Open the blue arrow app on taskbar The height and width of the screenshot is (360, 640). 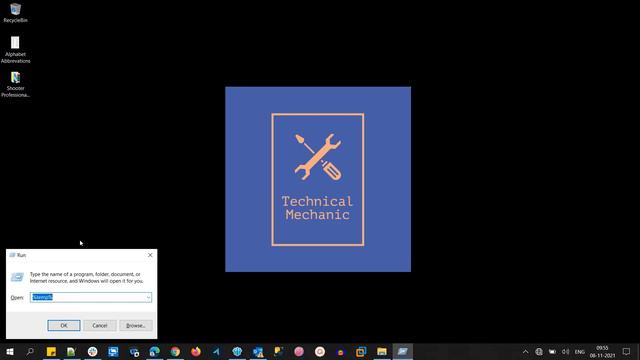(x=216, y=351)
